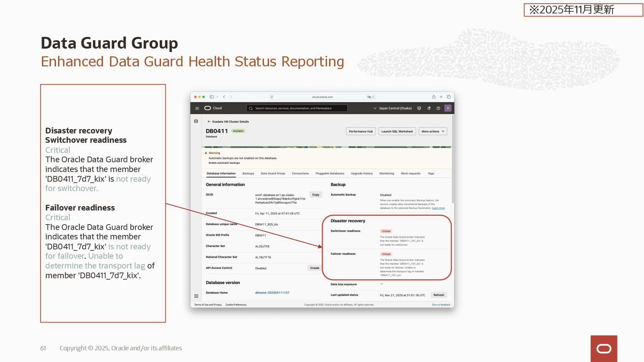Open the Cloud hamburger navigation menu
Screen dimensions: 644x362
[197, 108]
